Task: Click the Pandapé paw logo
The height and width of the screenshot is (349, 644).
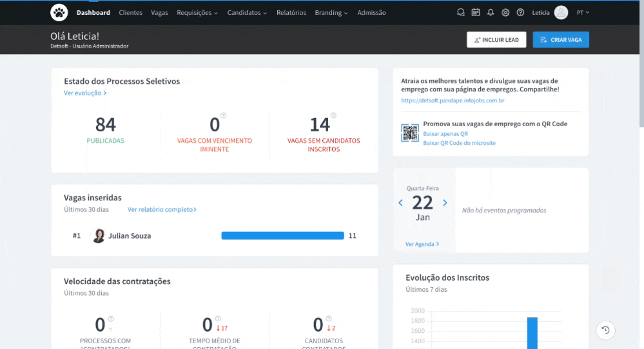Action: click(59, 12)
